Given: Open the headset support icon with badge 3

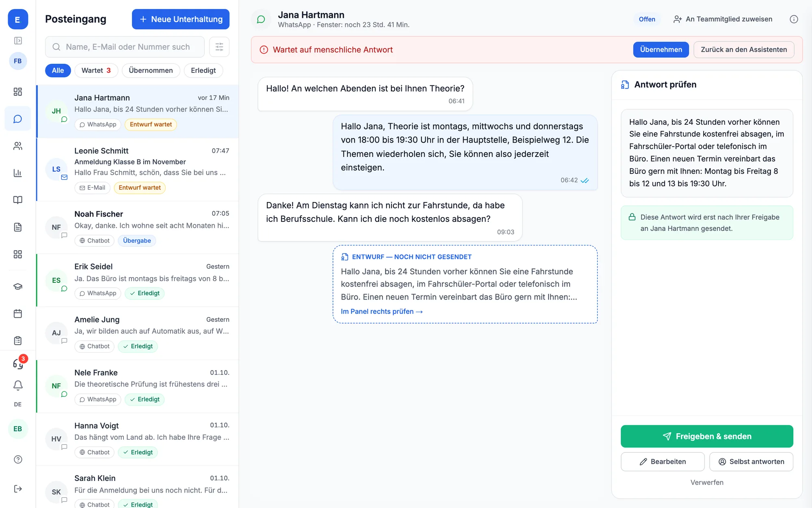Looking at the screenshot, I should (18, 363).
